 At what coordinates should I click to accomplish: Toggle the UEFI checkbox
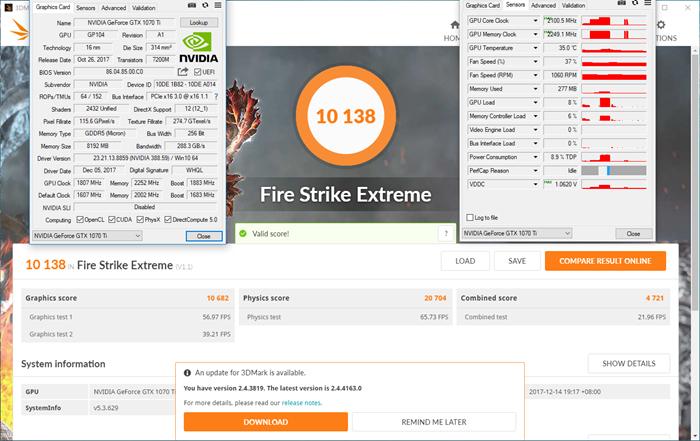(x=197, y=72)
